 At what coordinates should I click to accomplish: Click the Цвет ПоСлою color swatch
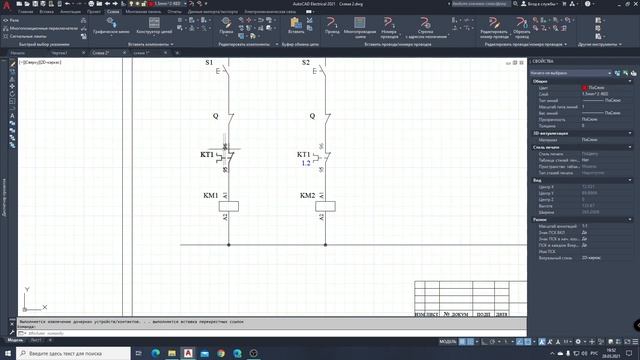(x=584, y=88)
